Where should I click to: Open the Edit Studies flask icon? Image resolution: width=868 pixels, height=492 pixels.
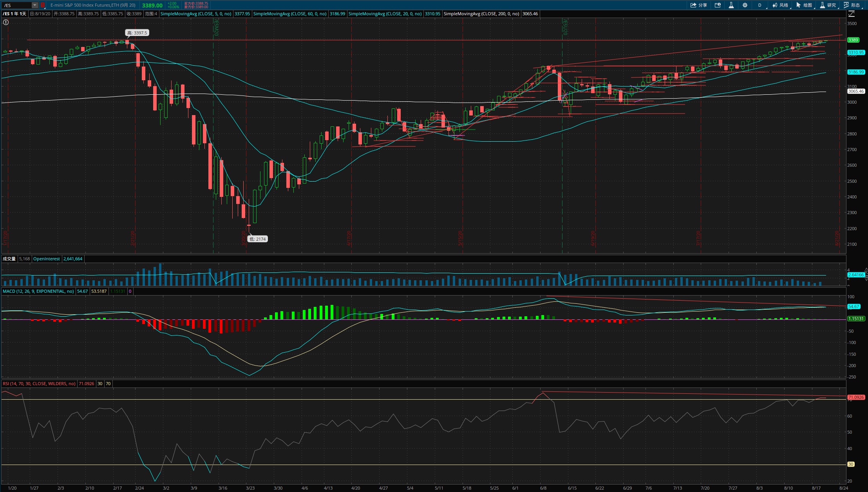731,5
